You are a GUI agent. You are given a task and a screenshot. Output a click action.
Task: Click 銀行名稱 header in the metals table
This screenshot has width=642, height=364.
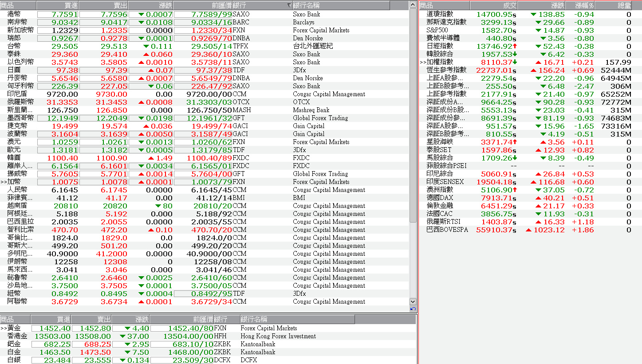[x=297, y=319]
